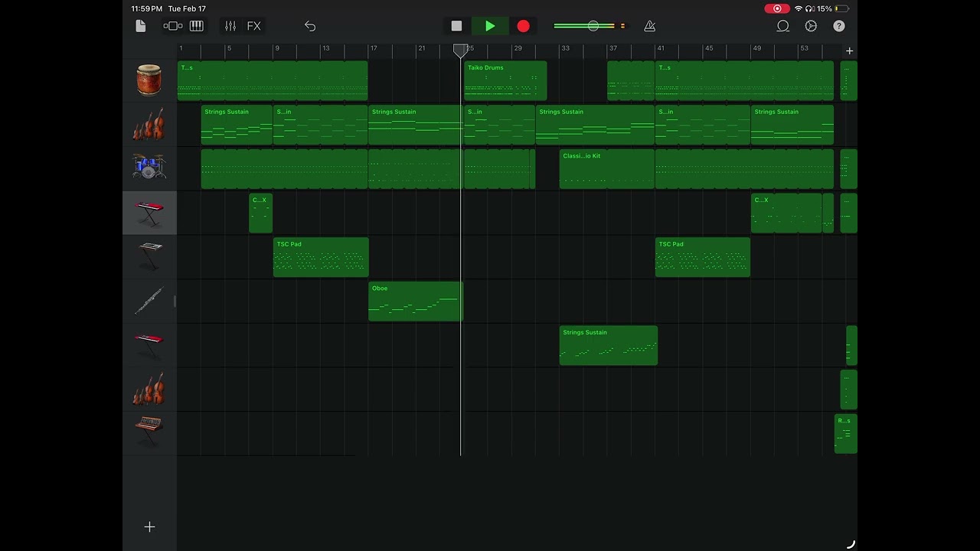Add a new track with the plus button
This screenshot has height=551, width=980.
(x=149, y=527)
